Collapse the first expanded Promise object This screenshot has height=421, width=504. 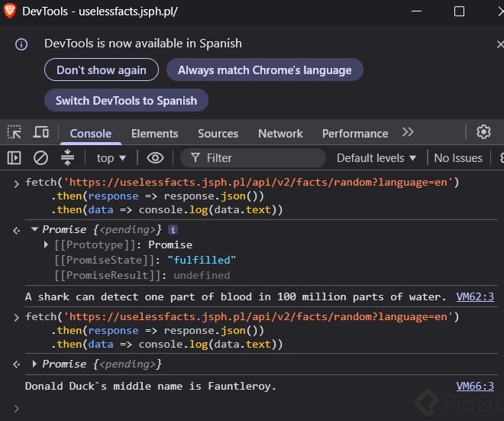34,229
